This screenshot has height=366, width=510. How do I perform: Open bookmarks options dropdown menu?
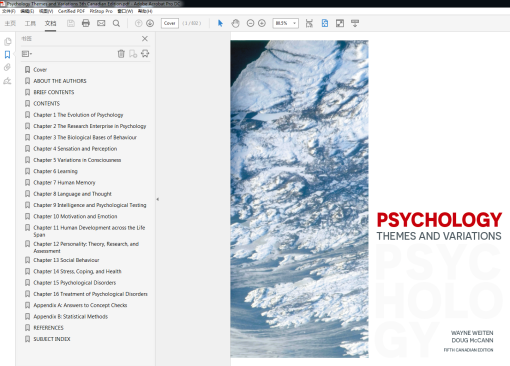click(x=27, y=54)
